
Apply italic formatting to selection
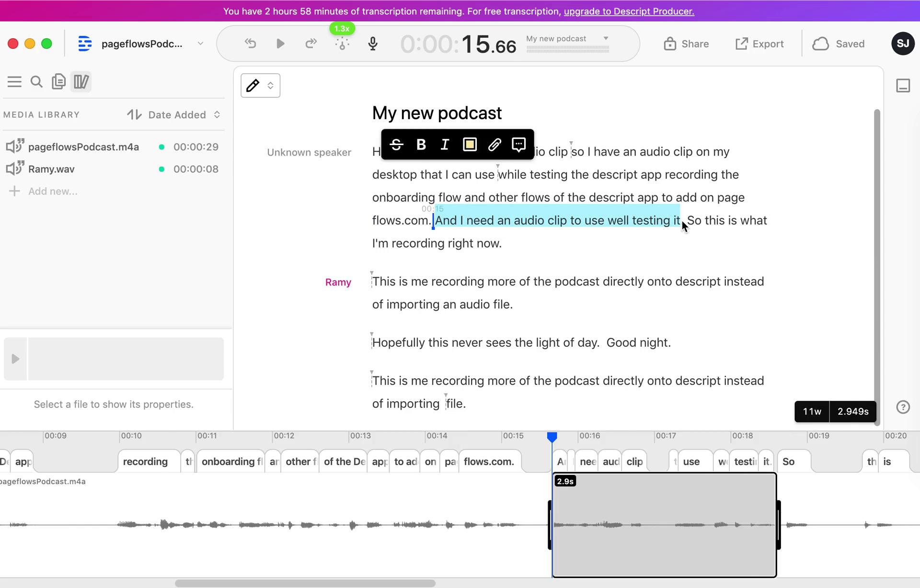(445, 145)
